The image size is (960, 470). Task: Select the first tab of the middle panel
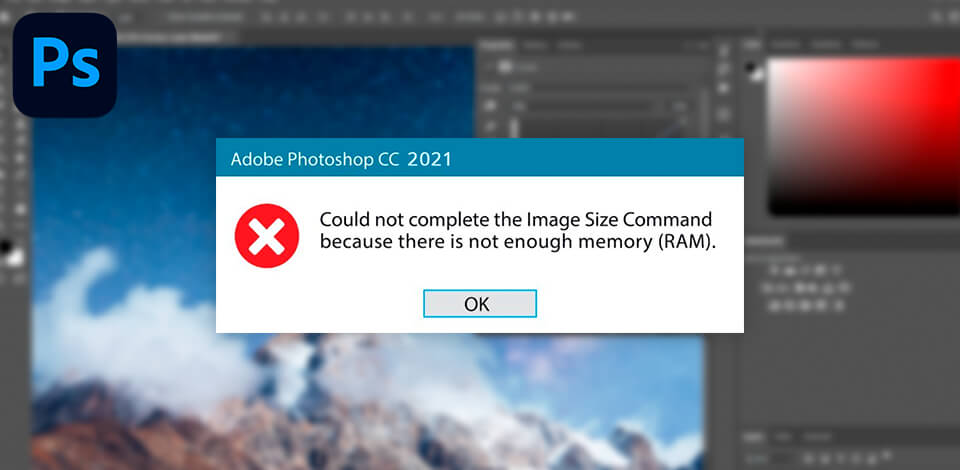tap(497, 45)
